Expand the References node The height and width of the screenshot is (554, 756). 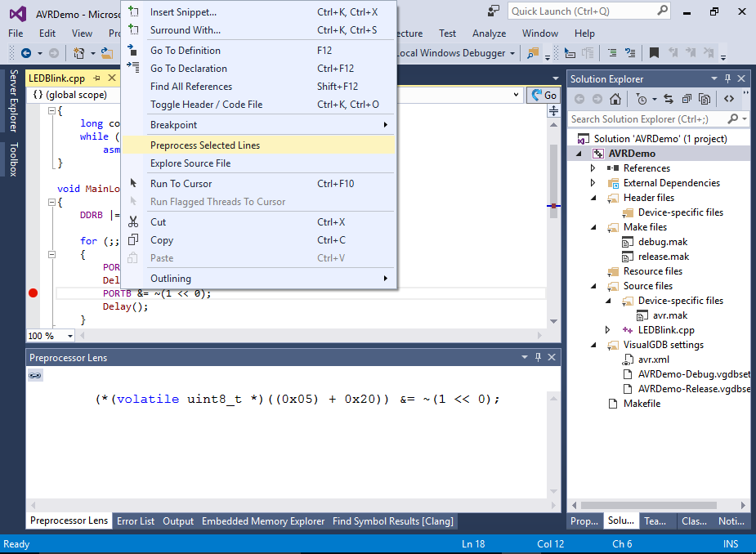coord(593,168)
